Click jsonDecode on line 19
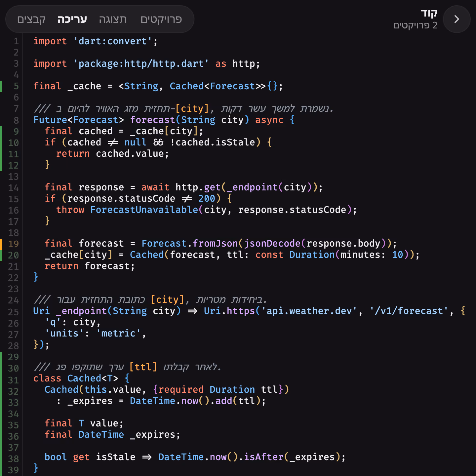The image size is (476, 476). (x=272, y=244)
